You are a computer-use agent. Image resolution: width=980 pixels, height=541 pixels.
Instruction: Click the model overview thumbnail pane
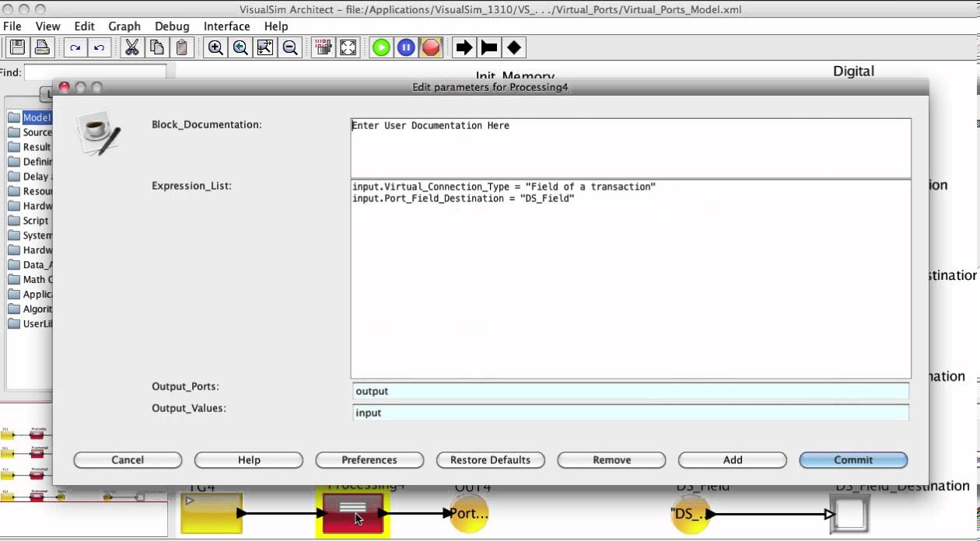point(83,469)
